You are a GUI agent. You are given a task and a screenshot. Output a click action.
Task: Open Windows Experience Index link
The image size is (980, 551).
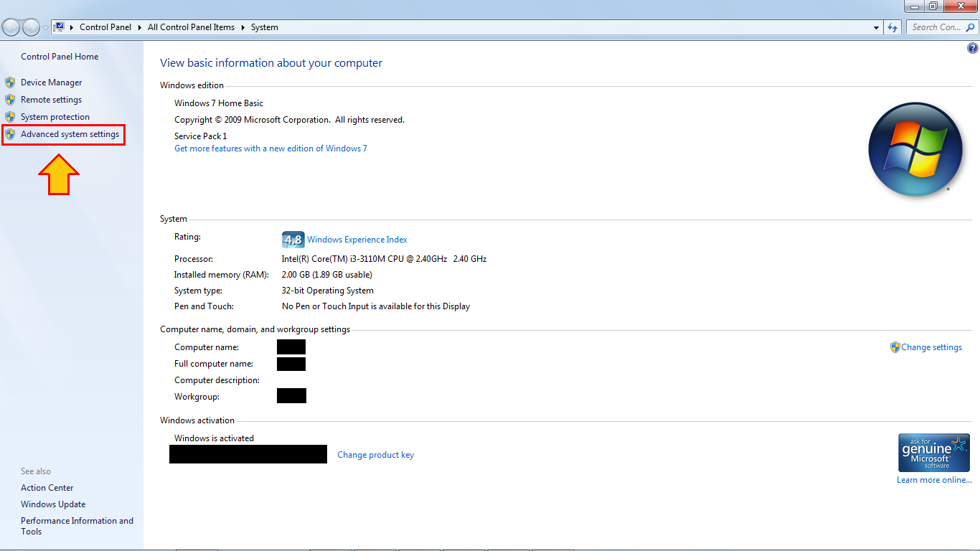(357, 240)
